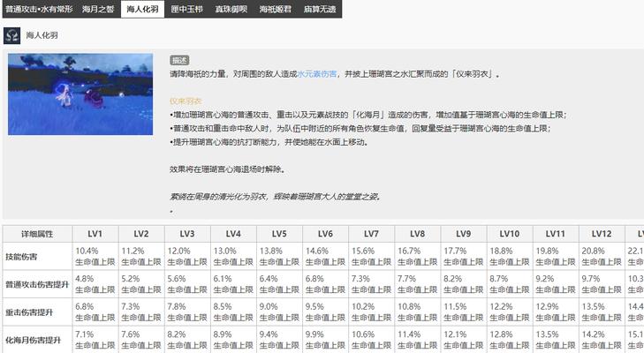The width and height of the screenshot is (644, 353).
Task: Click the 12.9% cell under LV11
Action: tap(556, 312)
